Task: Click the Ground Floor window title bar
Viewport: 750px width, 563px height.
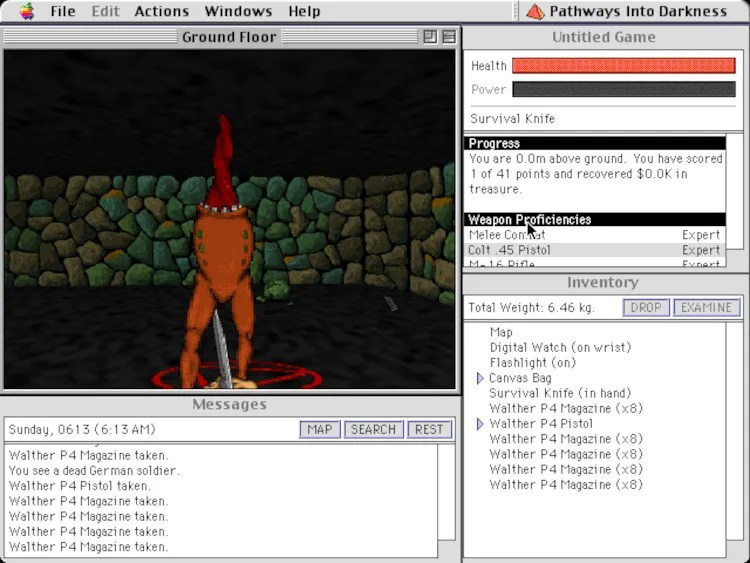Action: pos(229,37)
